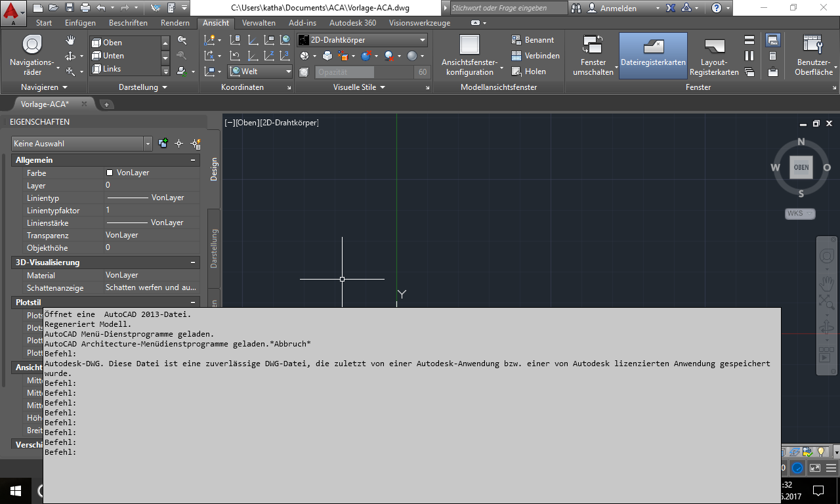This screenshot has width=840, height=504.
Task: Click the select objects crosshair icon in Eigenschaften
Action: (x=178, y=143)
